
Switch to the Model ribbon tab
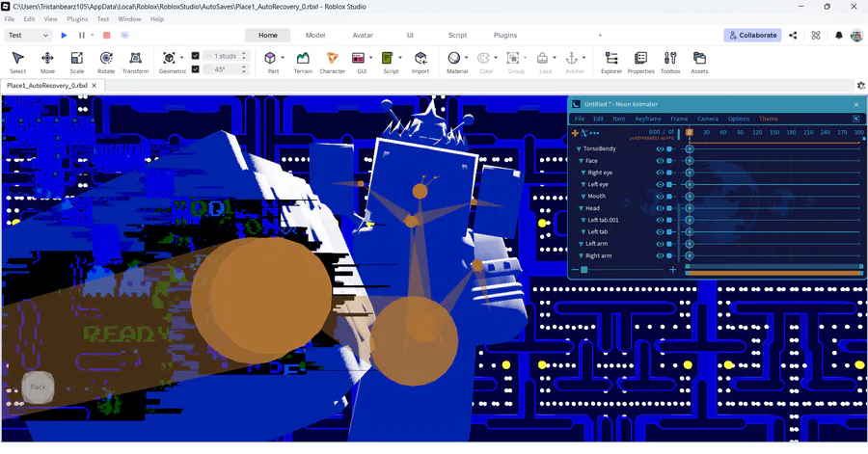click(315, 35)
